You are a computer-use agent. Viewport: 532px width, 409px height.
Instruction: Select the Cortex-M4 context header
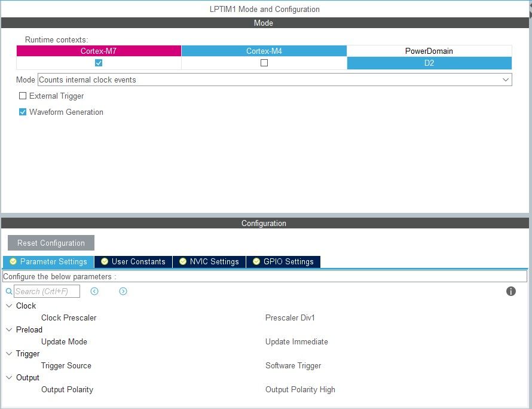264,51
